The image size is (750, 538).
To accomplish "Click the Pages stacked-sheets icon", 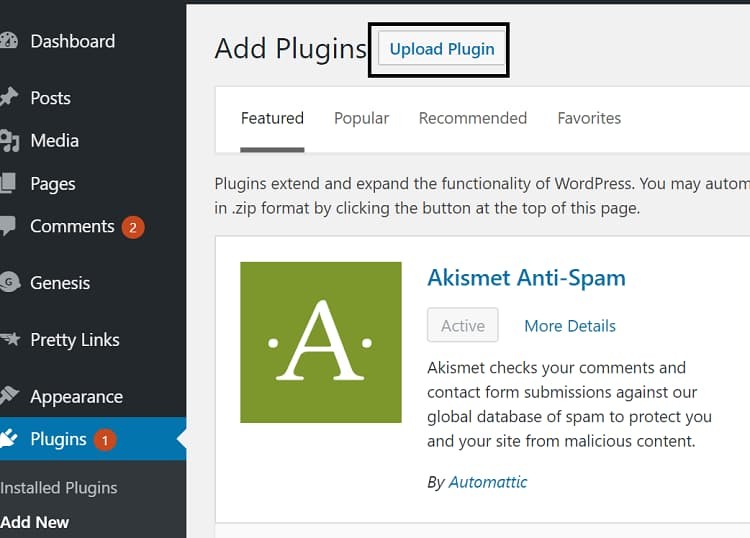I will (x=8, y=183).
